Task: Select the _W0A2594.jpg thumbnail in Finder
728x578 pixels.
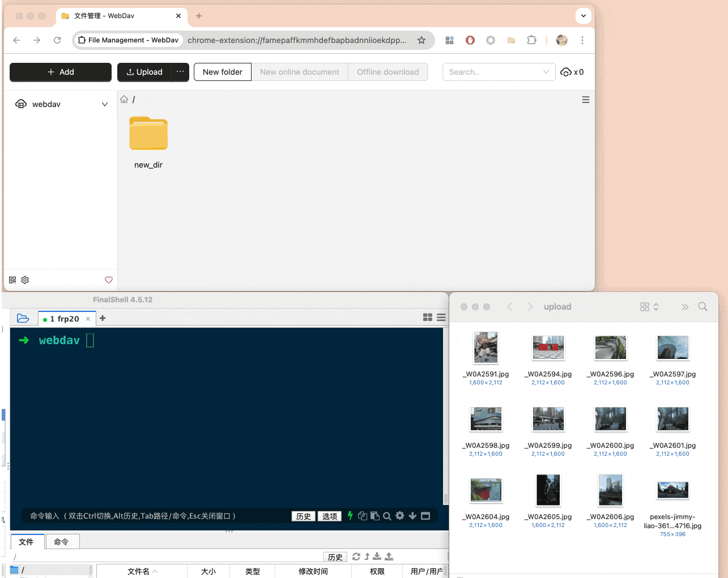Action: [x=548, y=347]
